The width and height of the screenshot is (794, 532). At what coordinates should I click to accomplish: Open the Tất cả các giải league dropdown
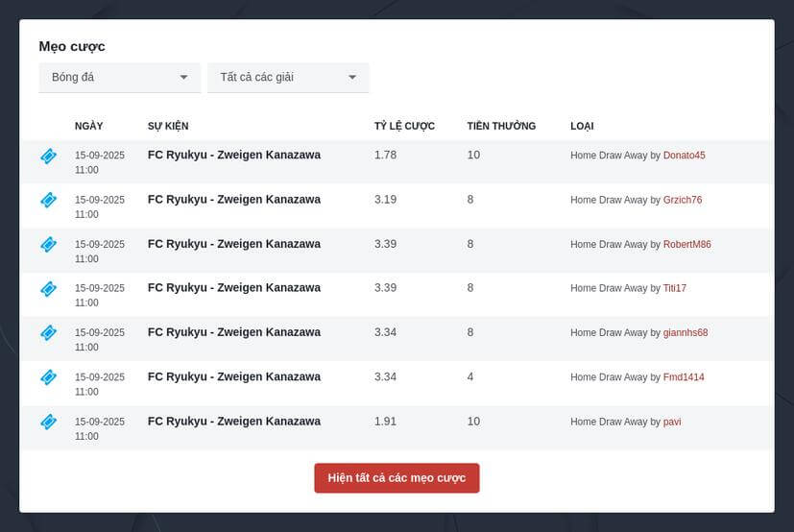pos(288,78)
